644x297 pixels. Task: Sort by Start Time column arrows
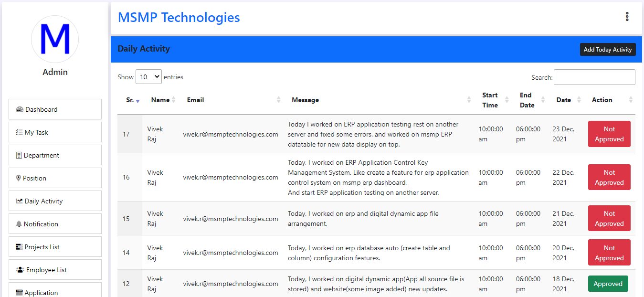[x=507, y=100]
